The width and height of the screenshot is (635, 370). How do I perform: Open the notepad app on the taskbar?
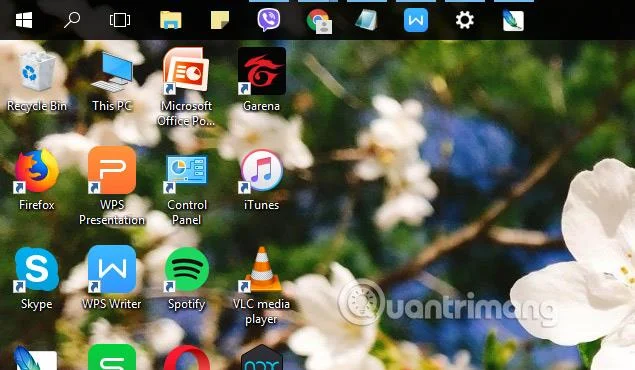pyautogui.click(x=367, y=20)
